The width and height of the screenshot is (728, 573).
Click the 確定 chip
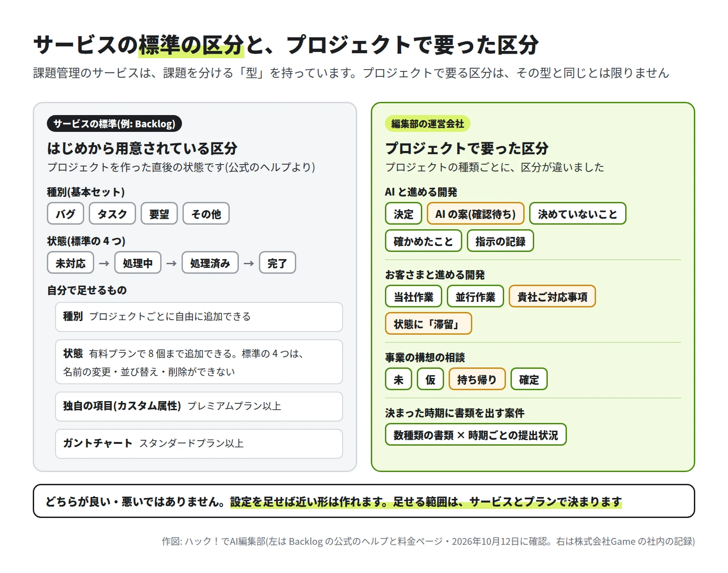click(529, 379)
